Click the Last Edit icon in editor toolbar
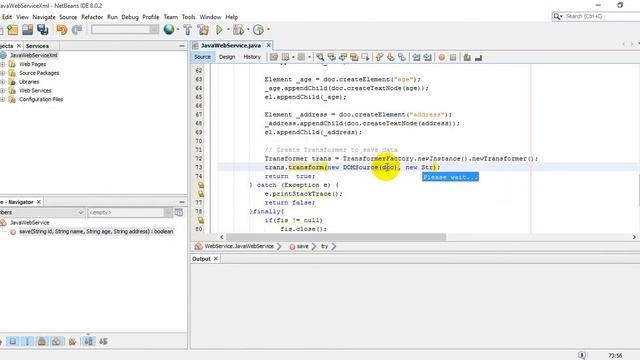Image resolution: width=640 pixels, height=360 pixels. pyautogui.click(x=273, y=57)
